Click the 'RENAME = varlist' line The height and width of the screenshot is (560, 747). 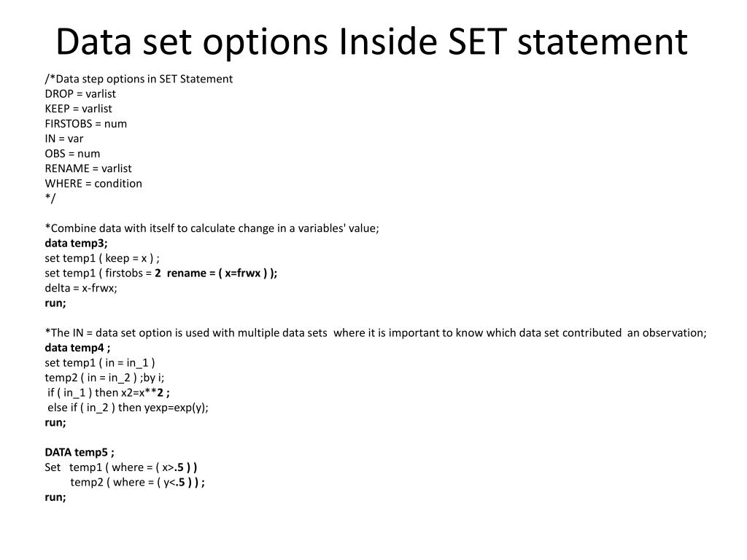(x=88, y=168)
